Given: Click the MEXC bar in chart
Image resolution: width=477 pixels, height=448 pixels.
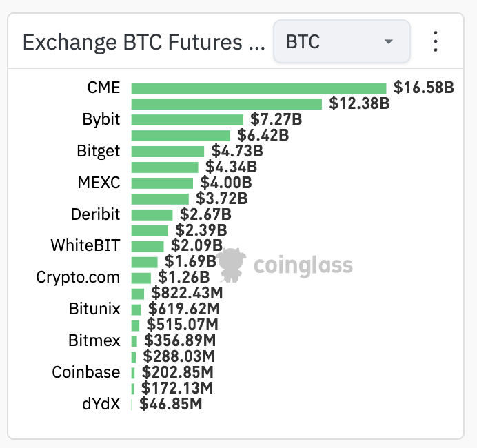Looking at the screenshot, I should (162, 183).
